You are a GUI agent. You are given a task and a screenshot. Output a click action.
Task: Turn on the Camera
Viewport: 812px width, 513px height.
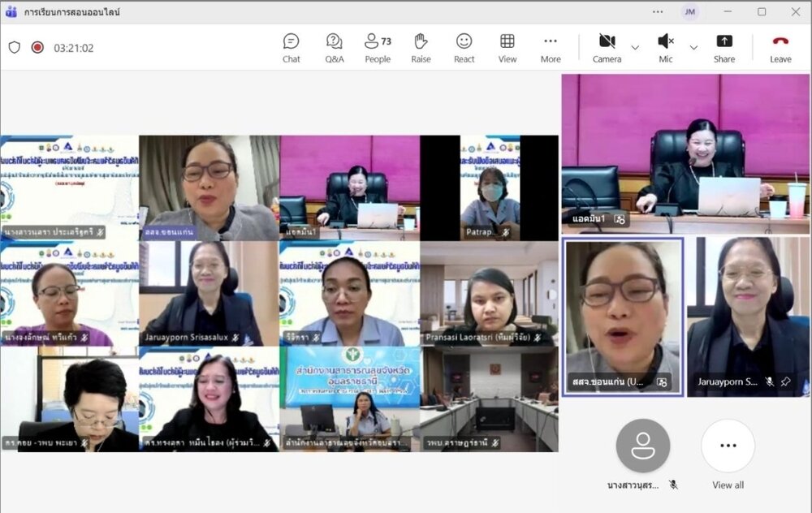607,47
